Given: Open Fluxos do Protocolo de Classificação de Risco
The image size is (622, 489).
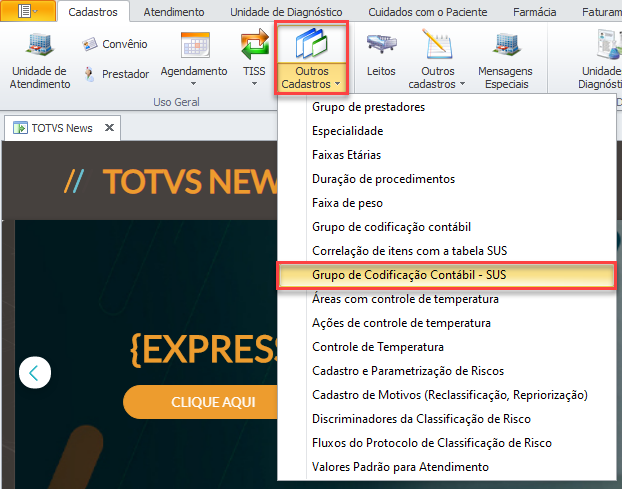Looking at the screenshot, I should point(447,443).
